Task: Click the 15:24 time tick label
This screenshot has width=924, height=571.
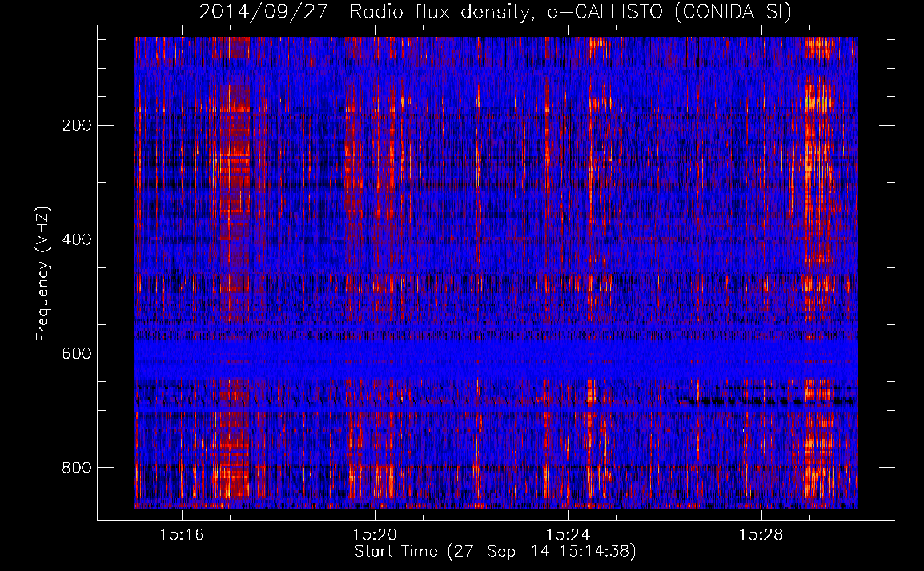Action: click(568, 535)
